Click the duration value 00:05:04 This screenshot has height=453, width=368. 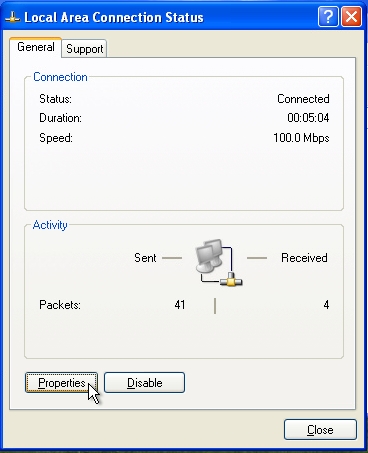(308, 118)
